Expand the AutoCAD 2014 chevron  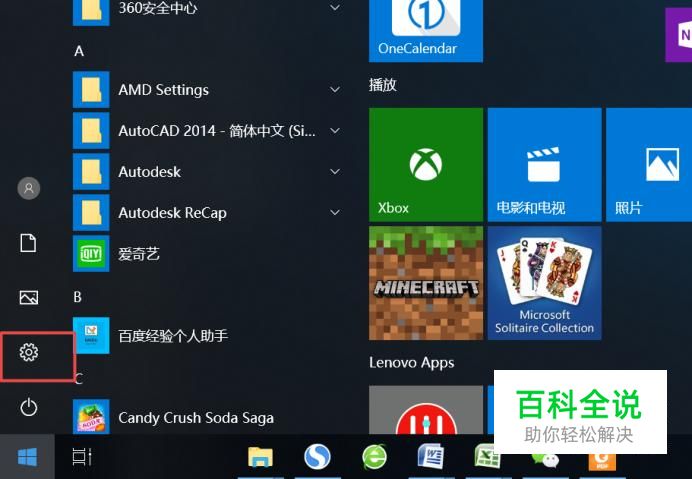[335, 131]
